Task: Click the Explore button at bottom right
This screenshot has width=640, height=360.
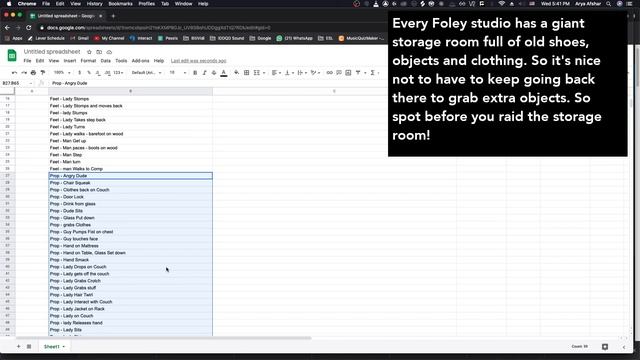Action: point(605,347)
